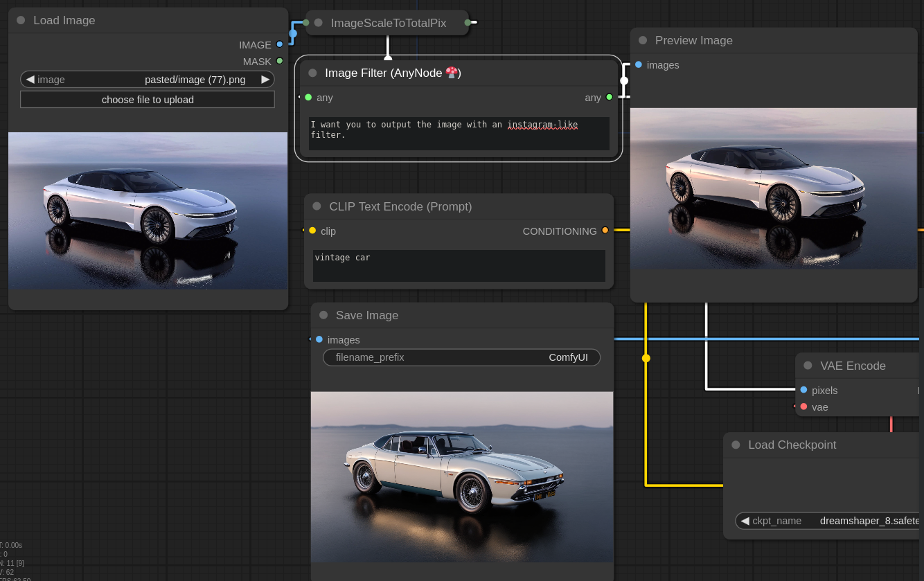
Task: Click the VAE Encode pixels input port
Action: 803,390
